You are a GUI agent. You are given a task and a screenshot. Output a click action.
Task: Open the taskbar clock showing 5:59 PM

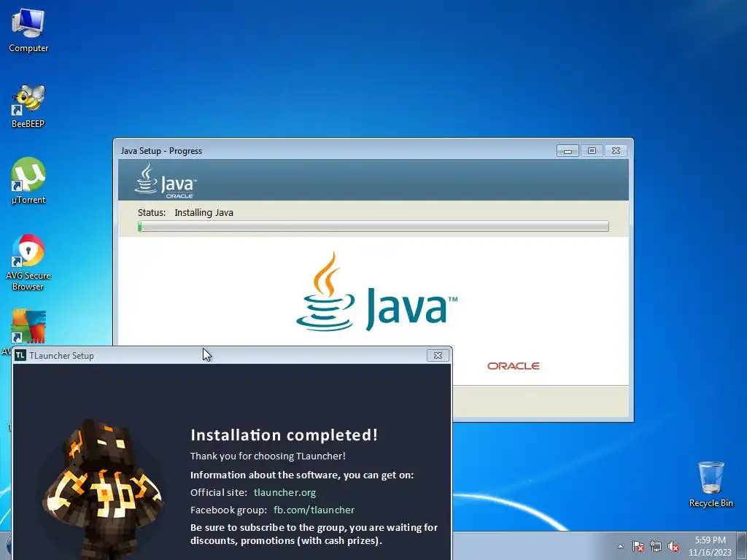pos(710,546)
